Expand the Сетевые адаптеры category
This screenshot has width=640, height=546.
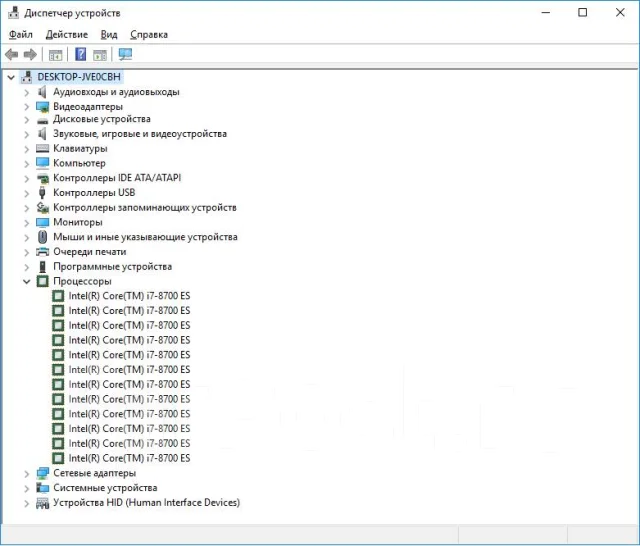click(x=27, y=473)
